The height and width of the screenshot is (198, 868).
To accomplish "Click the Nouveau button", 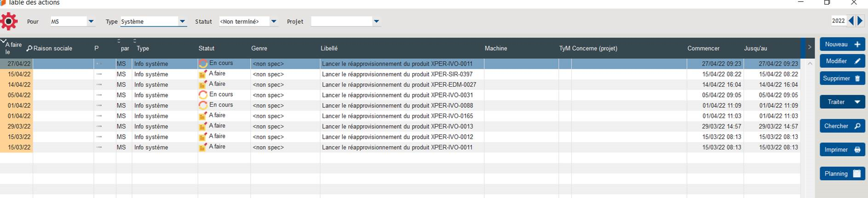I will [x=842, y=45].
